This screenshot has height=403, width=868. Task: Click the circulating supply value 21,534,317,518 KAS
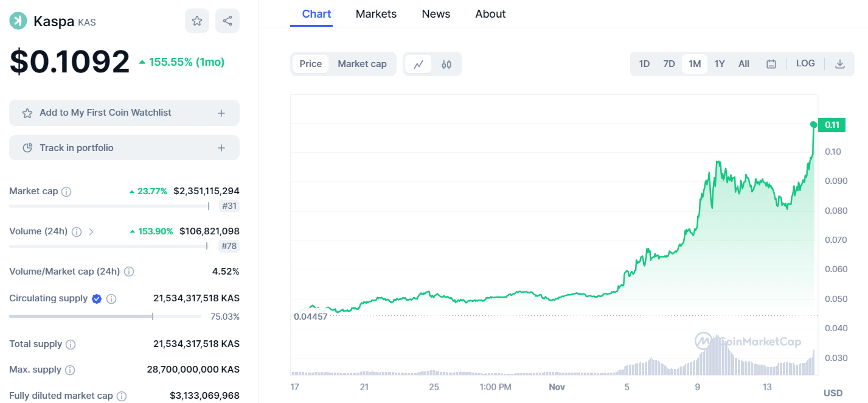pos(196,298)
